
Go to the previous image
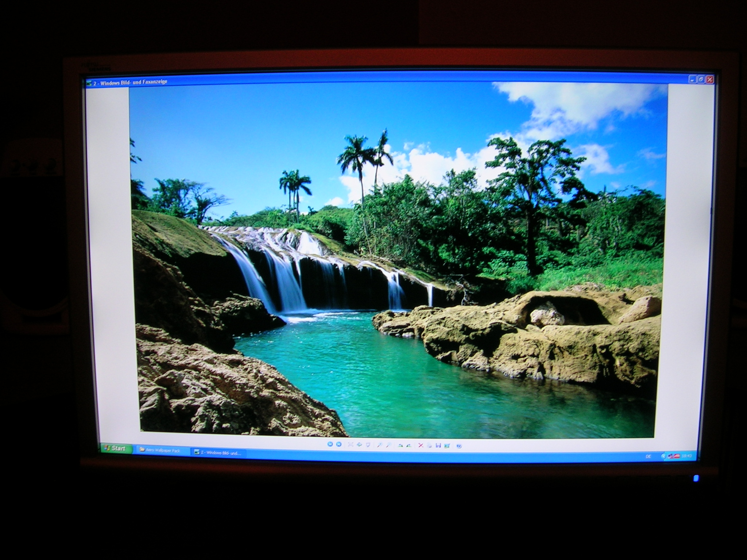point(330,444)
